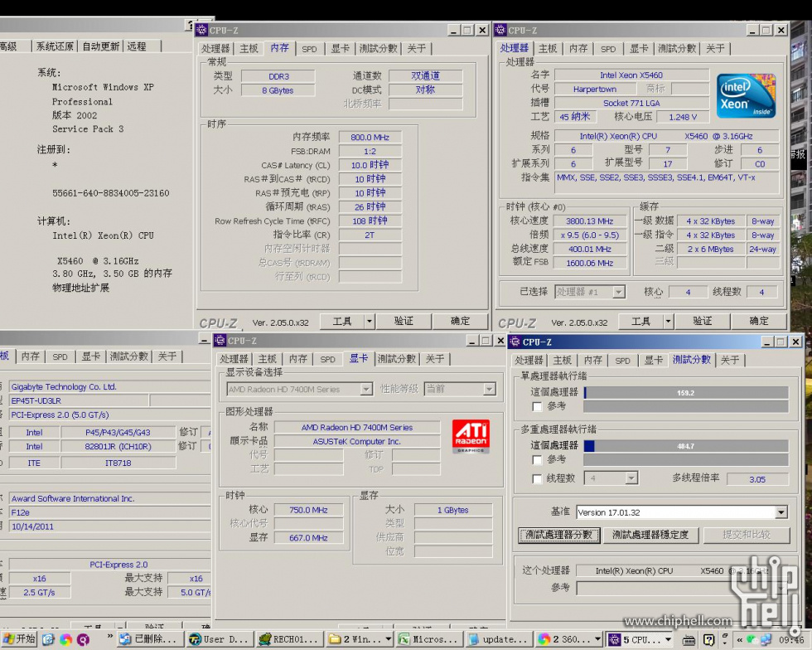Open taskbar item 已删除
The height and width of the screenshot is (650, 812).
[x=151, y=639]
